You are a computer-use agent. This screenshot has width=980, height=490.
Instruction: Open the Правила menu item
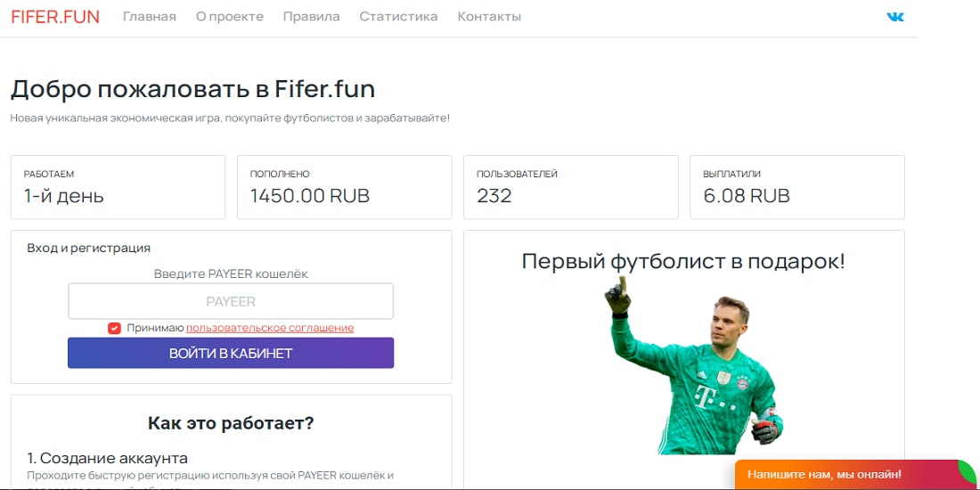coord(311,17)
